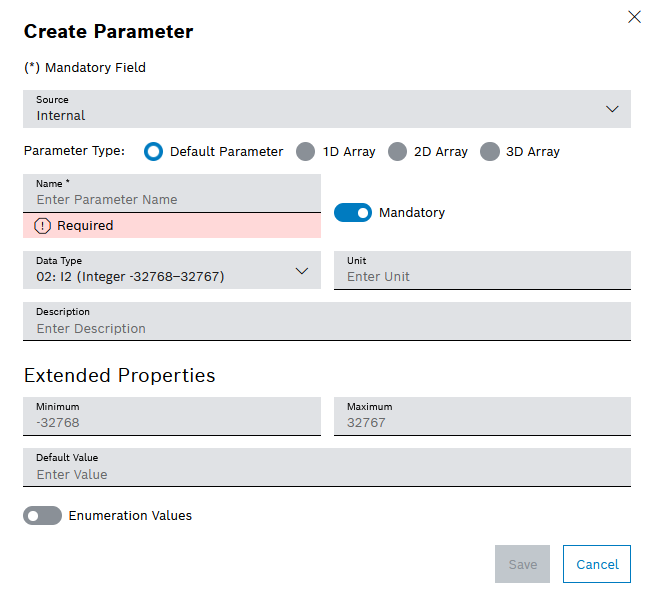Close the Create Parameter dialog
The width and height of the screenshot is (656, 607).
click(x=634, y=17)
